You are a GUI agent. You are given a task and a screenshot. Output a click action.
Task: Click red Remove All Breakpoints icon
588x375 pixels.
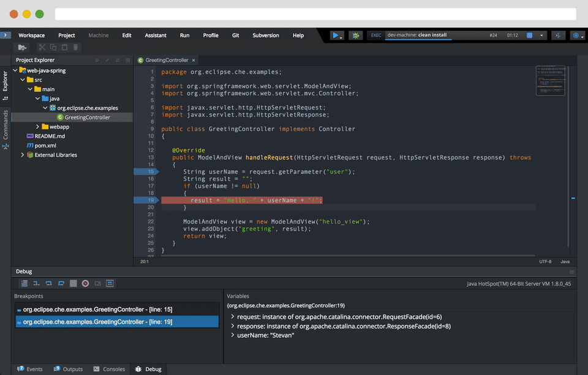[85, 283]
